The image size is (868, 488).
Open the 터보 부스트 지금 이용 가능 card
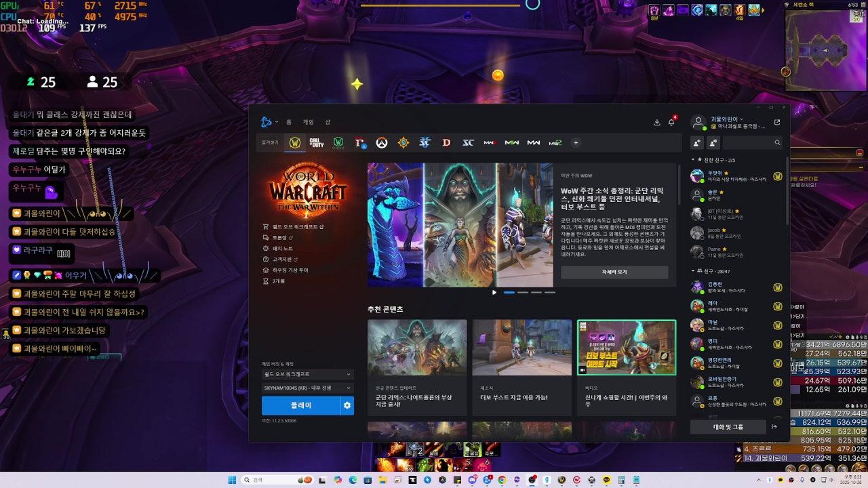tap(521, 367)
